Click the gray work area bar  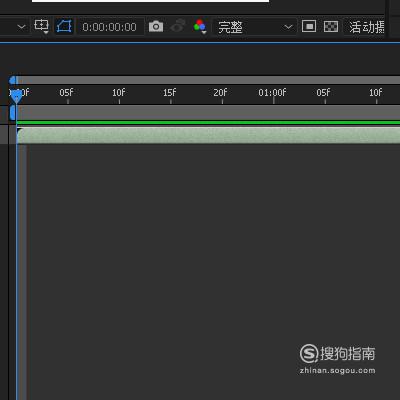pyautogui.click(x=208, y=113)
